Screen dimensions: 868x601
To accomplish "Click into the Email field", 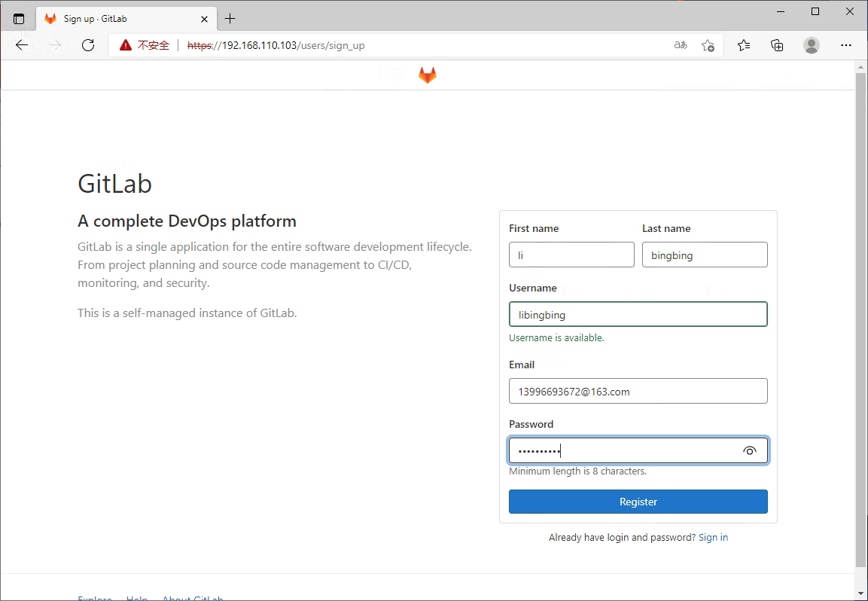I will pos(638,391).
